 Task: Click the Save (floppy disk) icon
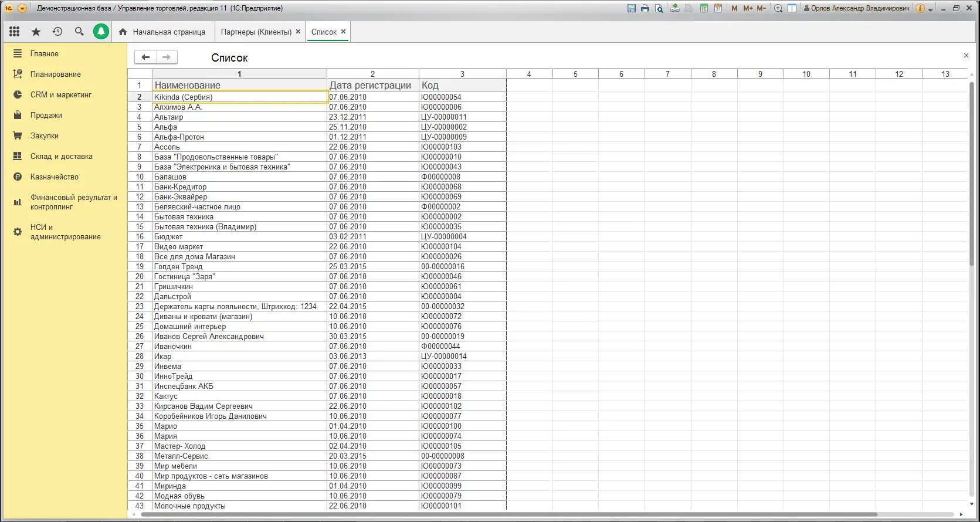631,8
